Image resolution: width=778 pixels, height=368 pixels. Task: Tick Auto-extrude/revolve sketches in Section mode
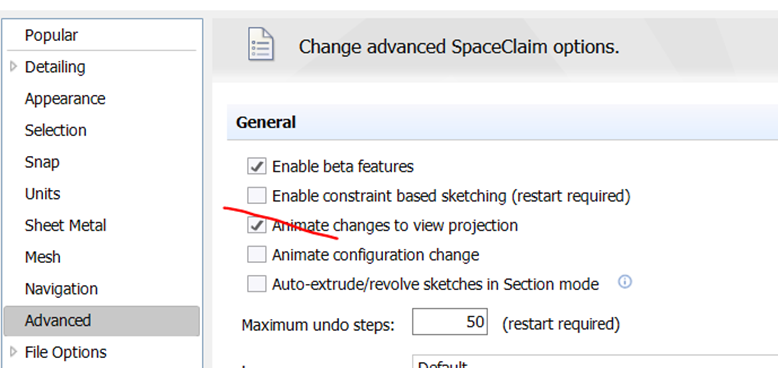point(257,284)
